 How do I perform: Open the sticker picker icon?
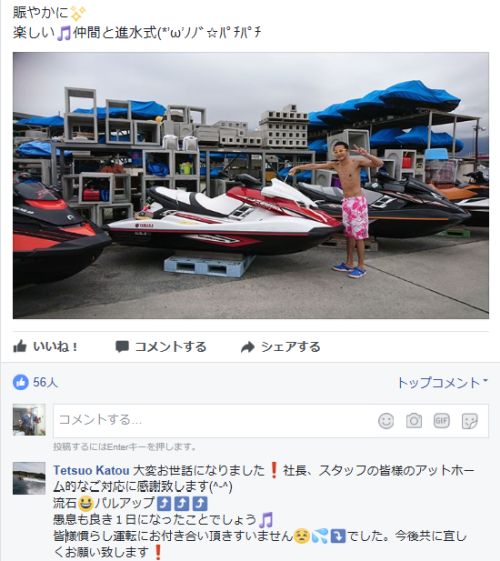point(470,421)
